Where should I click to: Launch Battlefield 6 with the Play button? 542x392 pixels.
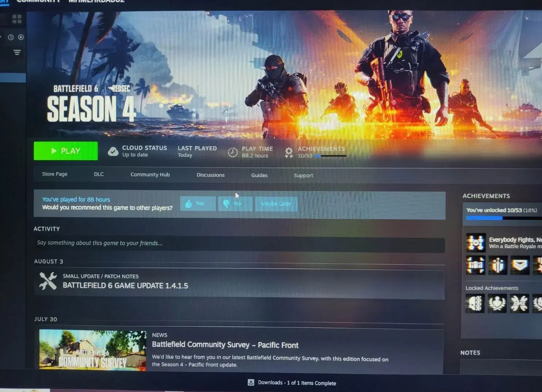coord(66,151)
